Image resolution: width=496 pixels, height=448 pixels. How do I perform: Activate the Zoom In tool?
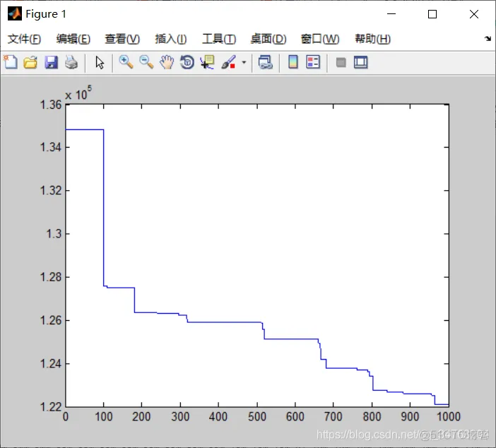[x=126, y=62]
